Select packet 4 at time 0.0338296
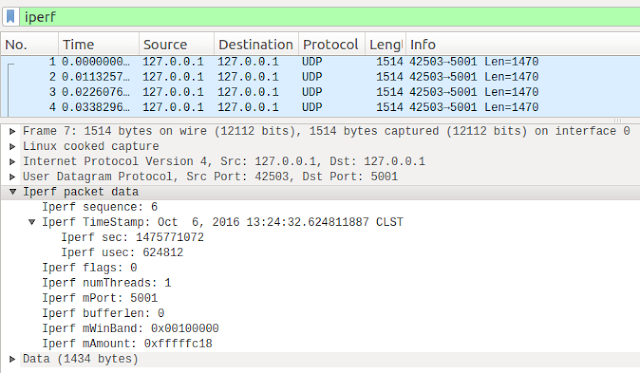The width and height of the screenshot is (640, 373). point(320,107)
